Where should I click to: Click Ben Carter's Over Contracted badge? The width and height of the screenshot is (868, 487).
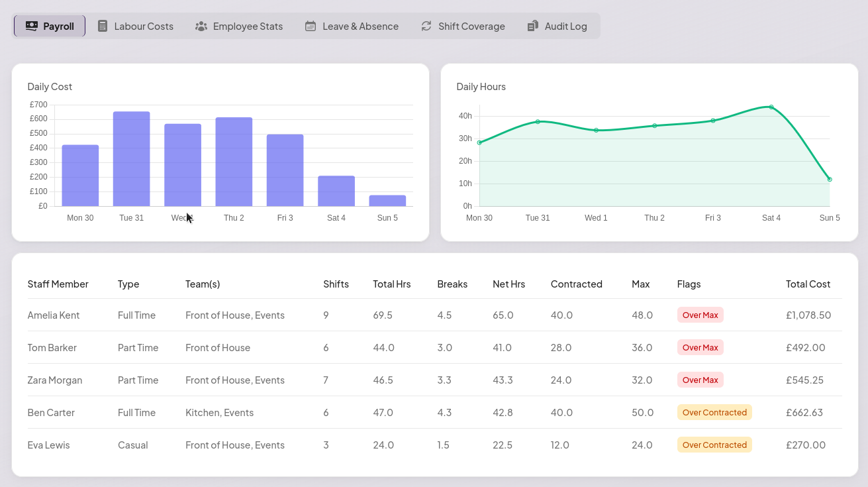tap(714, 412)
